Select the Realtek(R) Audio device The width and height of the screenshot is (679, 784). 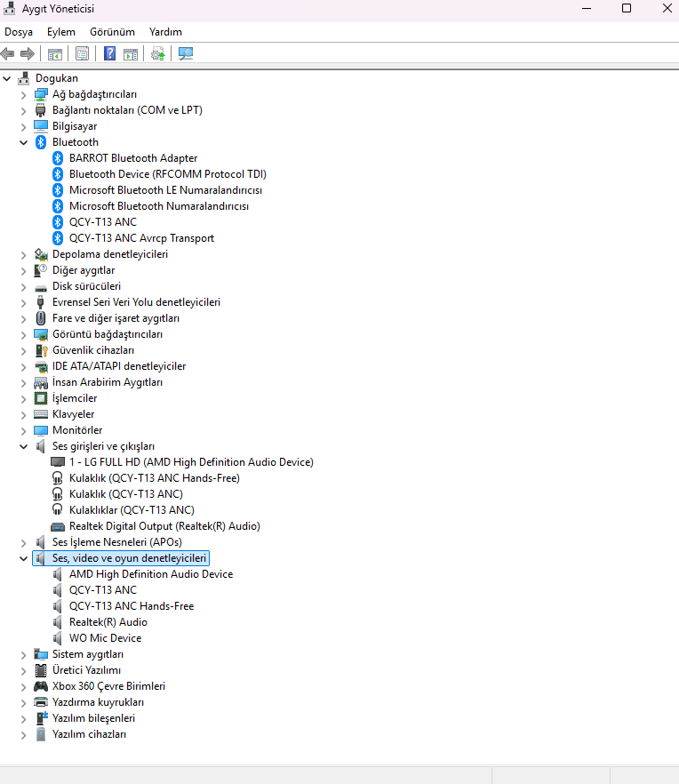(x=108, y=622)
